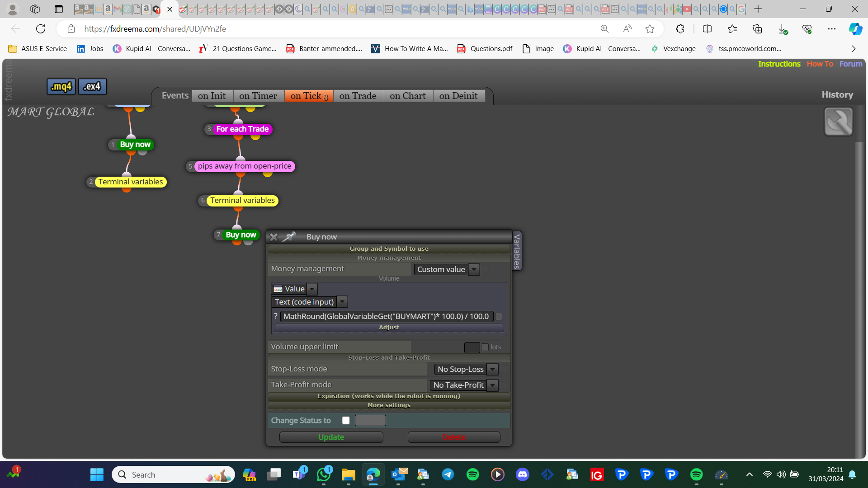868x488 pixels.
Task: Add this page to favorites star
Action: coord(650,29)
